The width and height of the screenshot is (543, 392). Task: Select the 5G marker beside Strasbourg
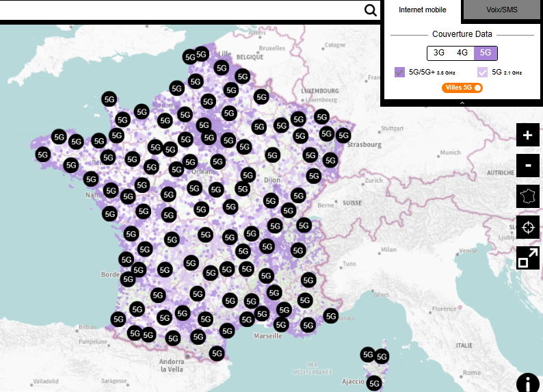click(343, 135)
